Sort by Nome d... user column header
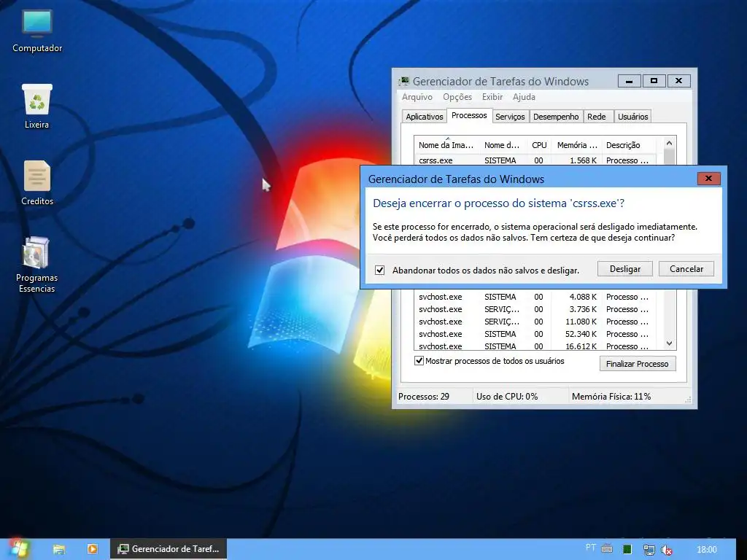Screen dimensions: 747x560 tap(503, 145)
